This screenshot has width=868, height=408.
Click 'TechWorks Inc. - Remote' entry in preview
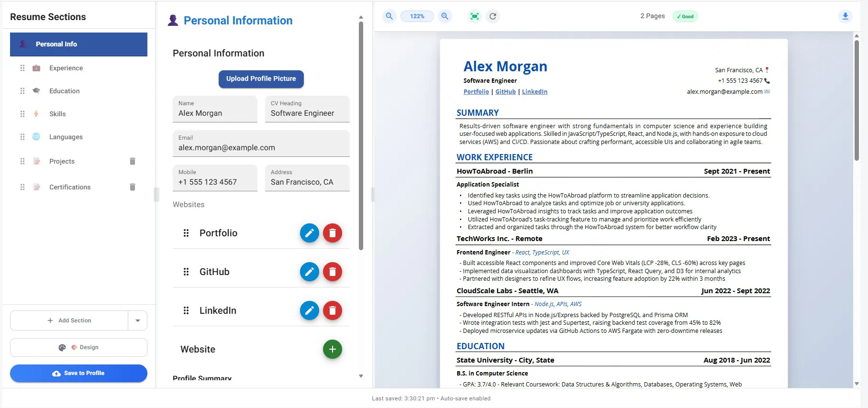(499, 239)
